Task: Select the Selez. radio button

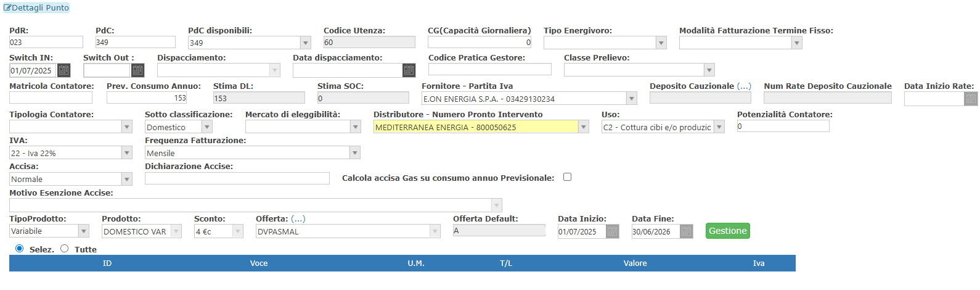Action: click(x=19, y=249)
